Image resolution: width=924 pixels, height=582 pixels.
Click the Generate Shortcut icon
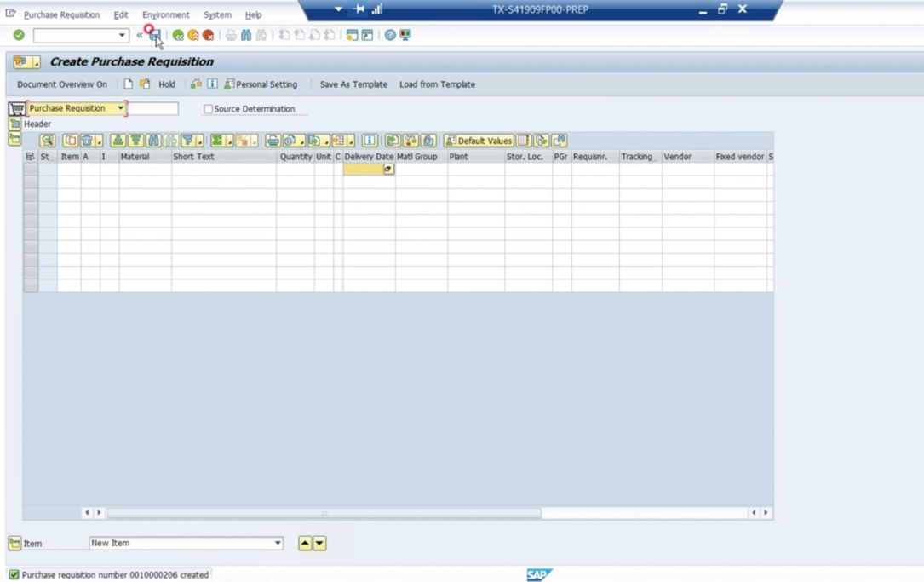[367, 36]
